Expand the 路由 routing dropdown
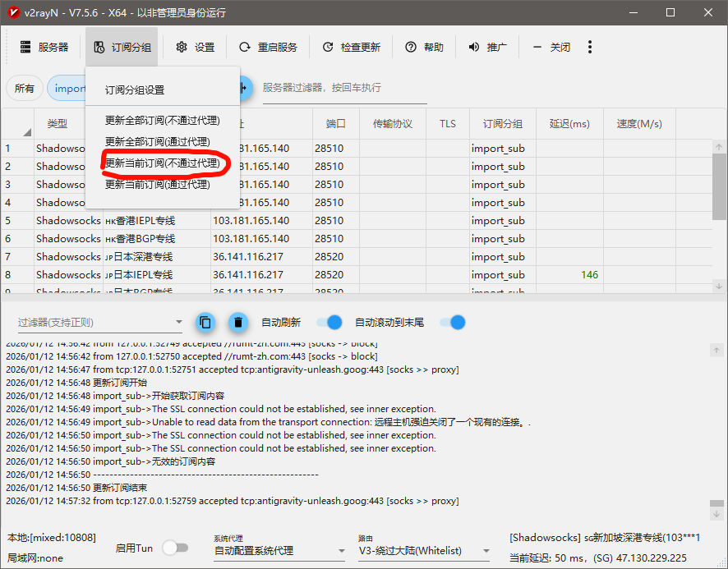This screenshot has width=728, height=569. tap(425, 550)
